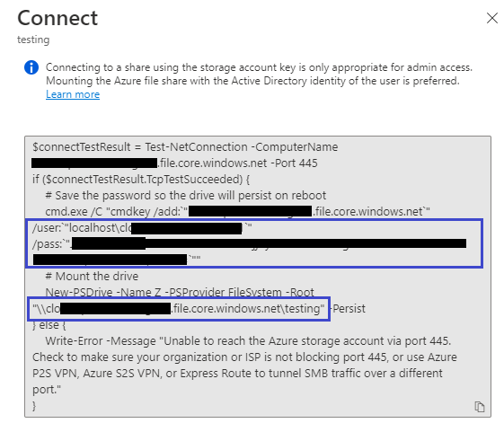This screenshot has height=432, width=504.
Task: Click the Connect panel heading
Action: pyautogui.click(x=57, y=18)
